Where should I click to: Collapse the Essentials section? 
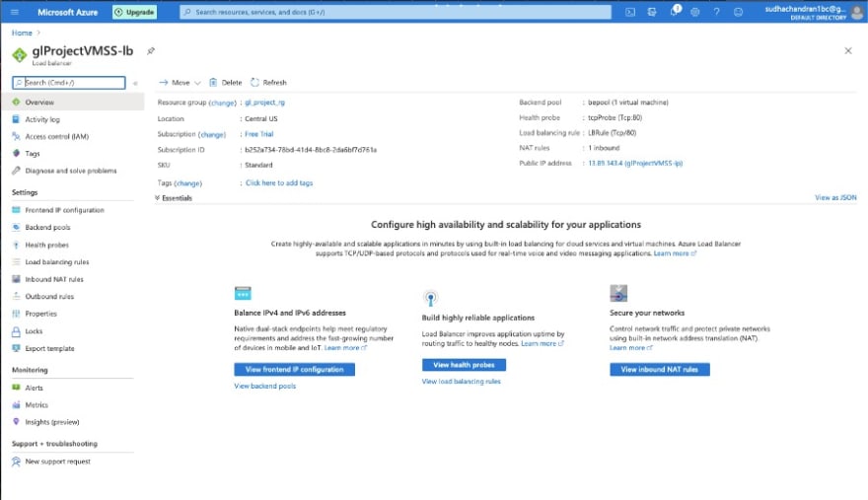pos(174,197)
